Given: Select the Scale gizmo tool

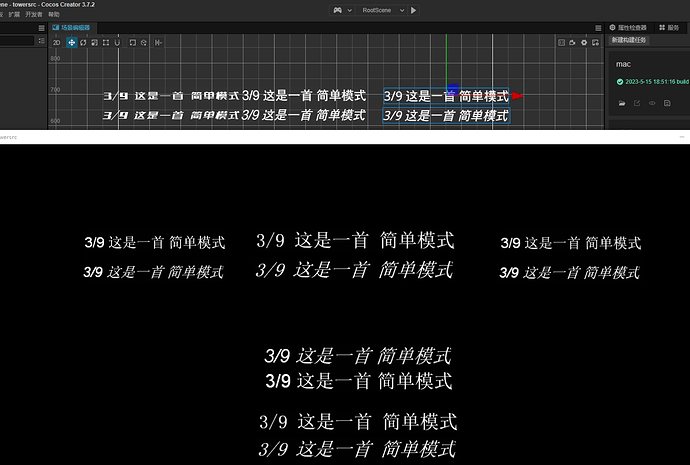Looking at the screenshot, I should pyautogui.click(x=94, y=43).
